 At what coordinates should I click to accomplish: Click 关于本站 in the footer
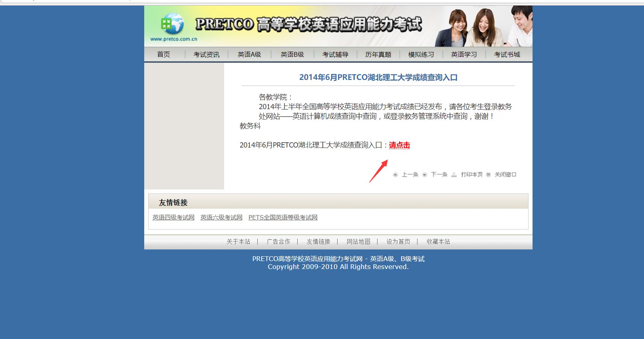pos(239,241)
